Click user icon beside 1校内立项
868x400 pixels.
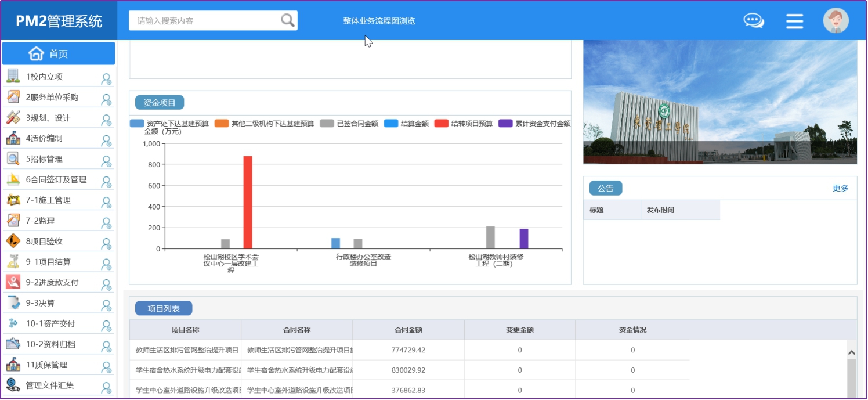point(106,79)
